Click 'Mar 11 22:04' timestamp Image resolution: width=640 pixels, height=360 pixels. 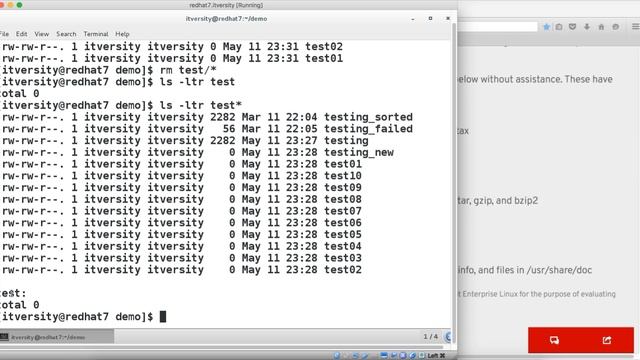[x=280, y=117]
